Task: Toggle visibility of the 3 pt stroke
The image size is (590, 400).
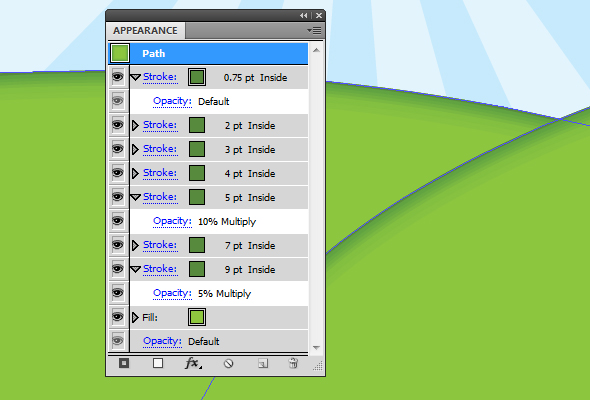Action: pos(118,149)
